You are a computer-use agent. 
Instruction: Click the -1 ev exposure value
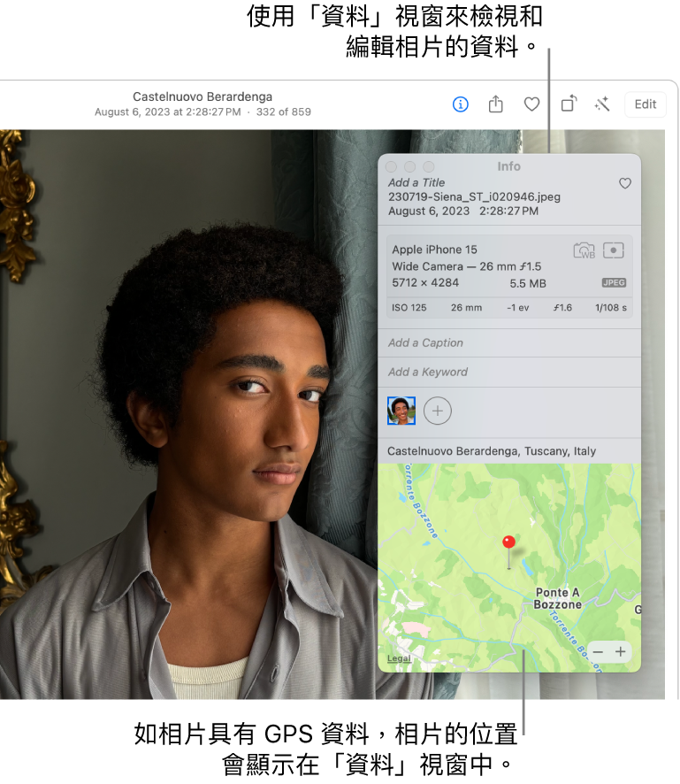click(517, 308)
